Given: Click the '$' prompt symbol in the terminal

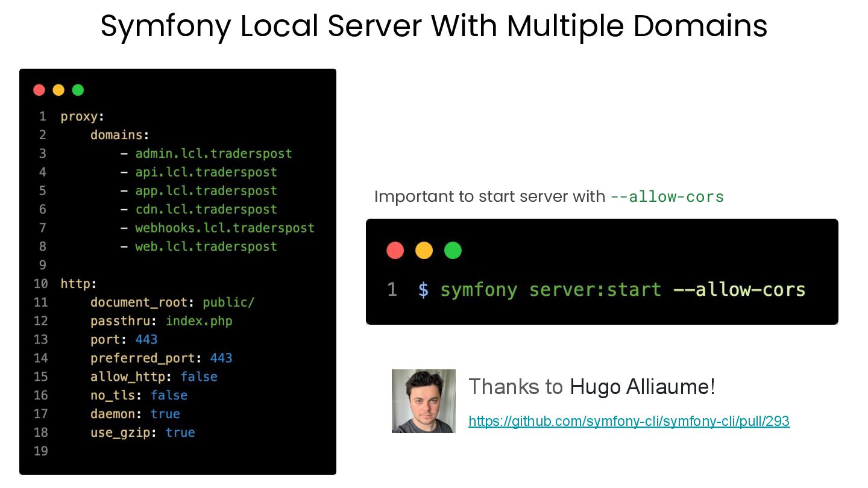Looking at the screenshot, I should click(x=423, y=290).
